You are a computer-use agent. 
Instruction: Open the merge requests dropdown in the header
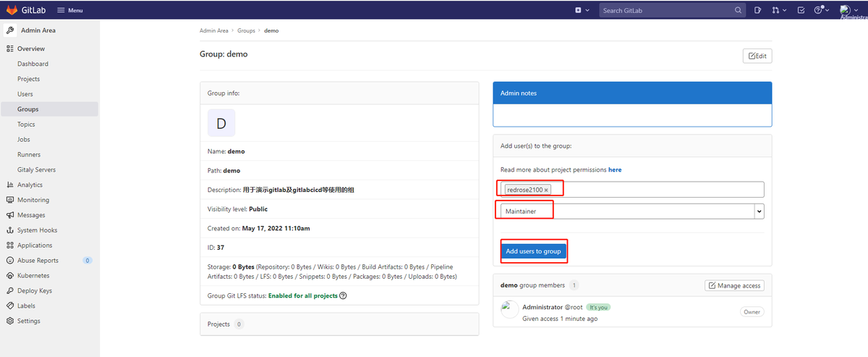779,10
